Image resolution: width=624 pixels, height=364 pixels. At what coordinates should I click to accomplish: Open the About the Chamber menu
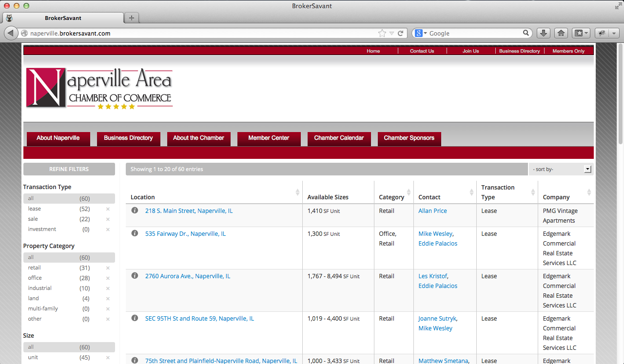point(198,138)
